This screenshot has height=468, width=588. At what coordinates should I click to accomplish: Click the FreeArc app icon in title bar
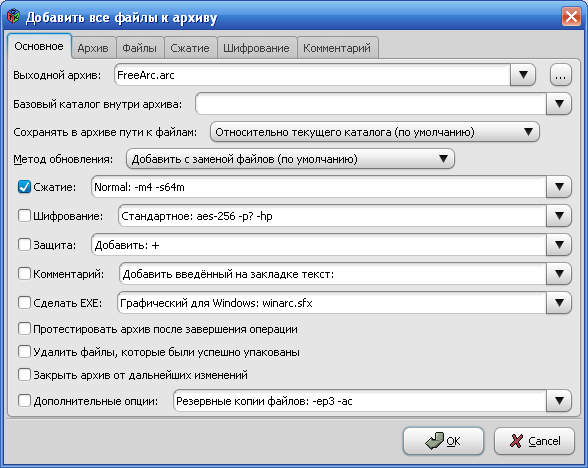(13, 16)
